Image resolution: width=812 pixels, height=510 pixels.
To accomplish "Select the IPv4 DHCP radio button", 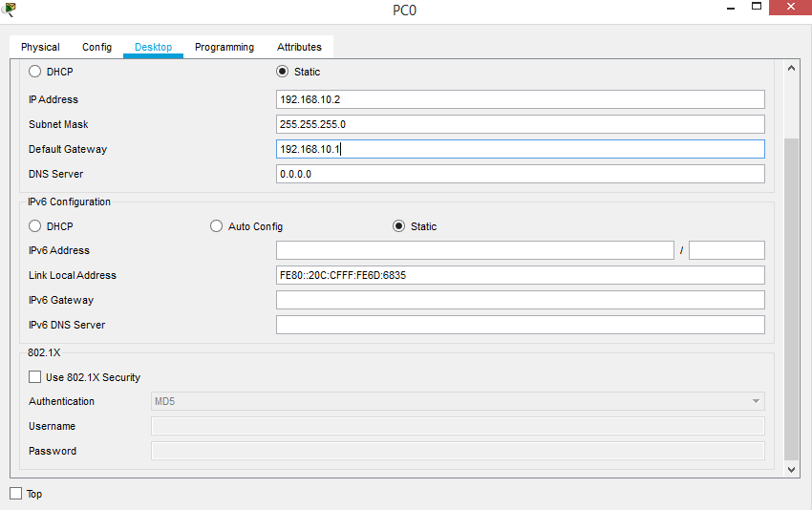I will pos(34,72).
